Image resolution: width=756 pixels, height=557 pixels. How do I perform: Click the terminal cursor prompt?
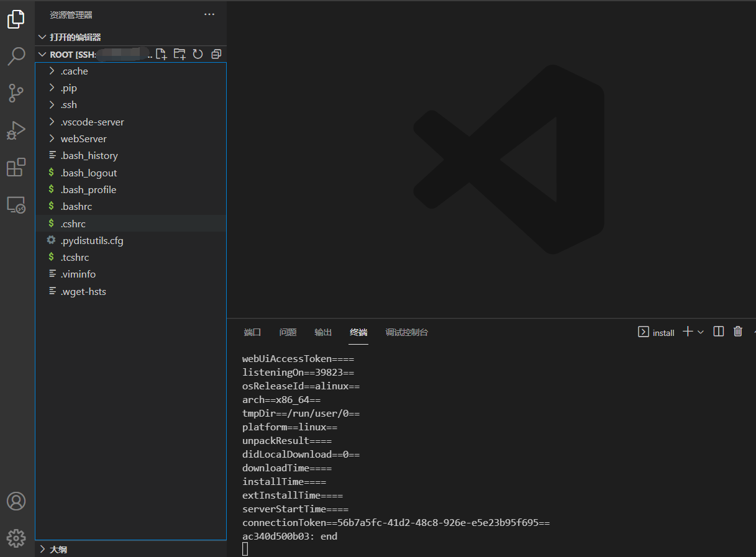(x=245, y=549)
